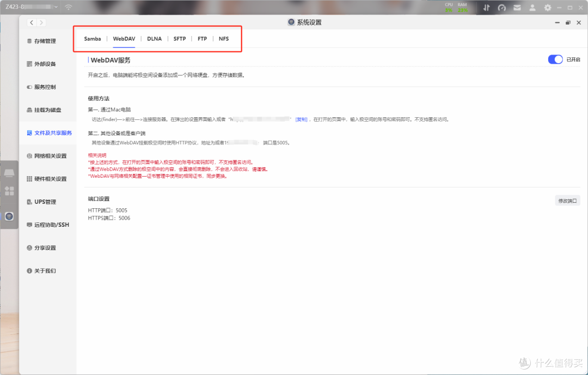Click the HTTPS端口: 5006 text
This screenshot has height=375, width=588.
coord(109,218)
